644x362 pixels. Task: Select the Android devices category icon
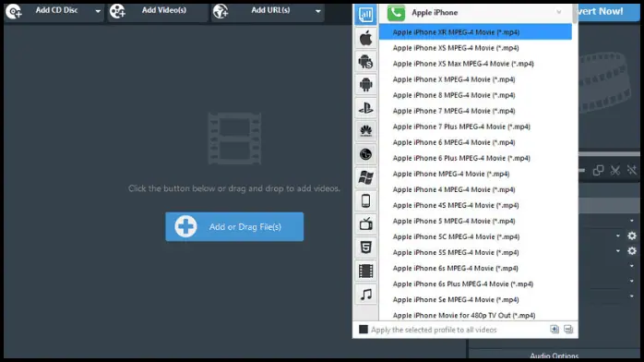[x=365, y=85]
